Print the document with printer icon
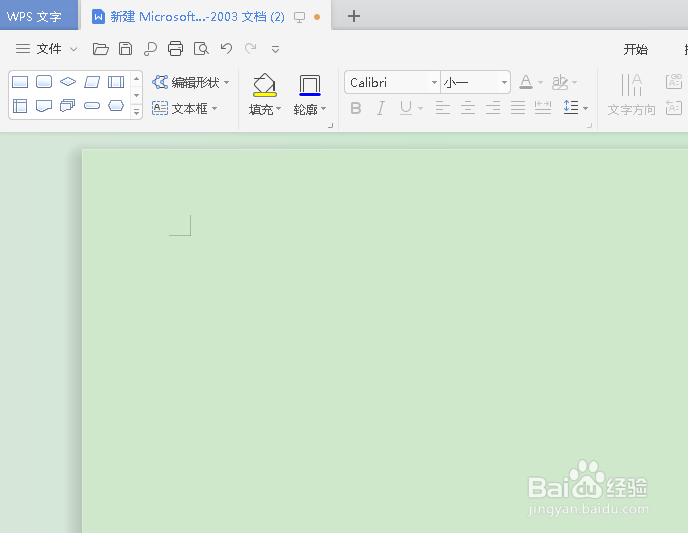 tap(176, 49)
